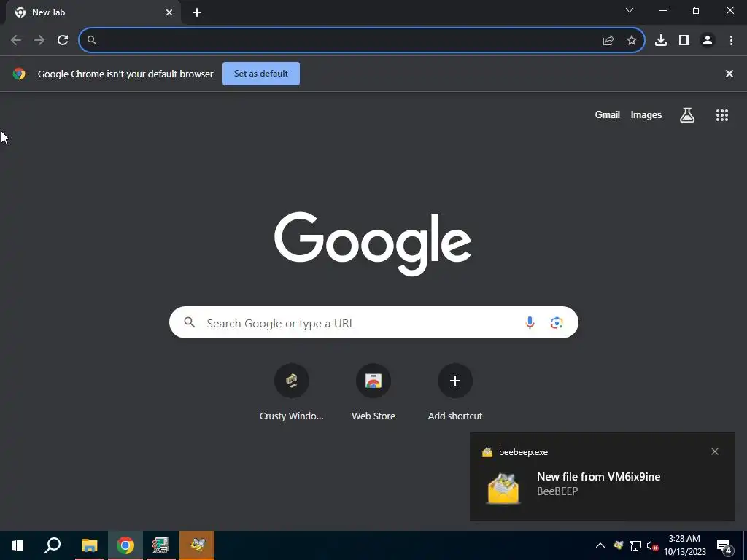The height and width of the screenshot is (560, 747).
Task: Reload the page with the refresh icon
Action: tap(63, 41)
